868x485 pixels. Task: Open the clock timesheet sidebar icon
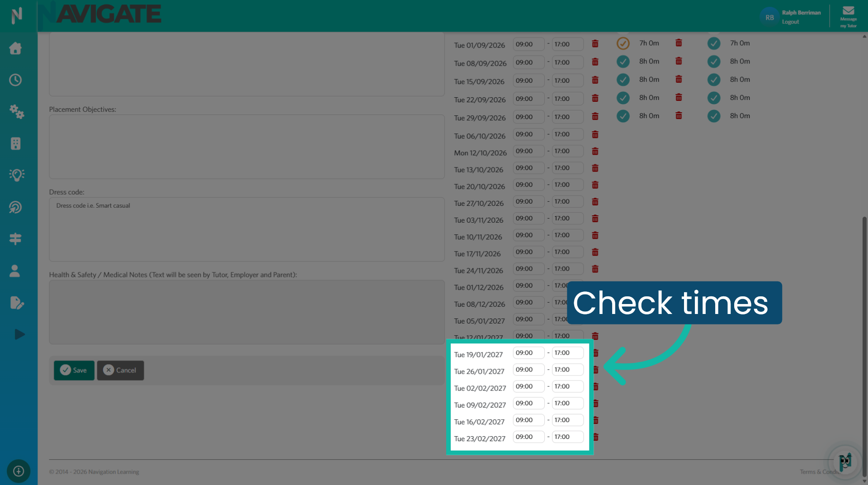point(15,80)
